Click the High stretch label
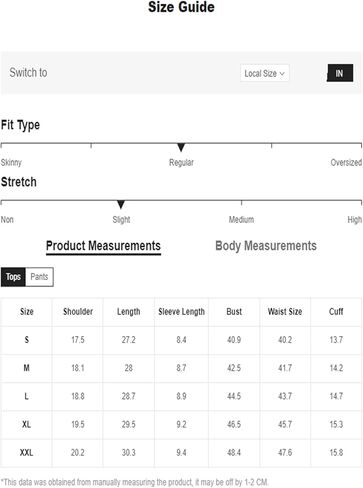The image size is (363, 488). [x=355, y=220]
